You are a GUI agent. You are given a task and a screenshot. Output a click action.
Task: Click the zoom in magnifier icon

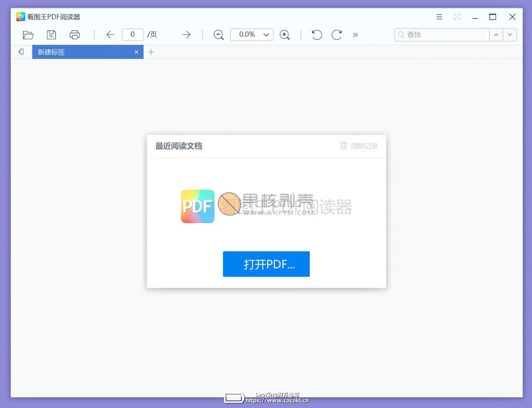[285, 35]
